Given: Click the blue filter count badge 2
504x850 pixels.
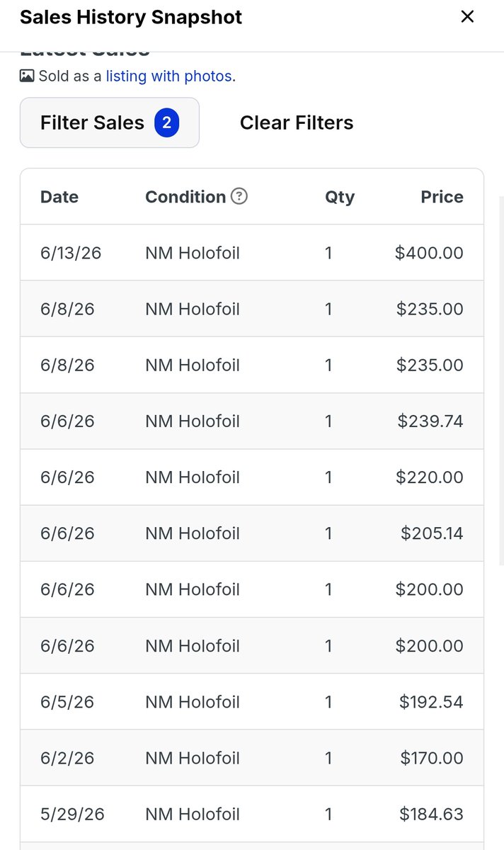Looking at the screenshot, I should coord(166,123).
